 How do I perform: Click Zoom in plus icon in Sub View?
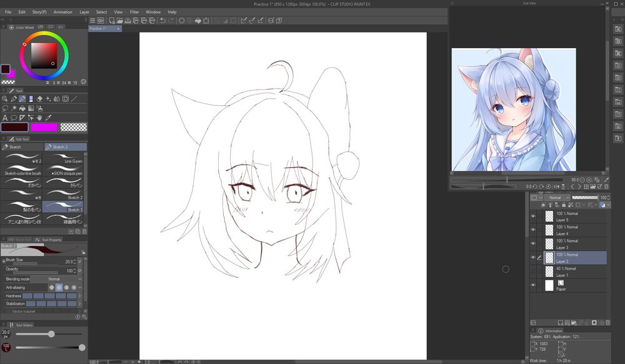(589, 180)
